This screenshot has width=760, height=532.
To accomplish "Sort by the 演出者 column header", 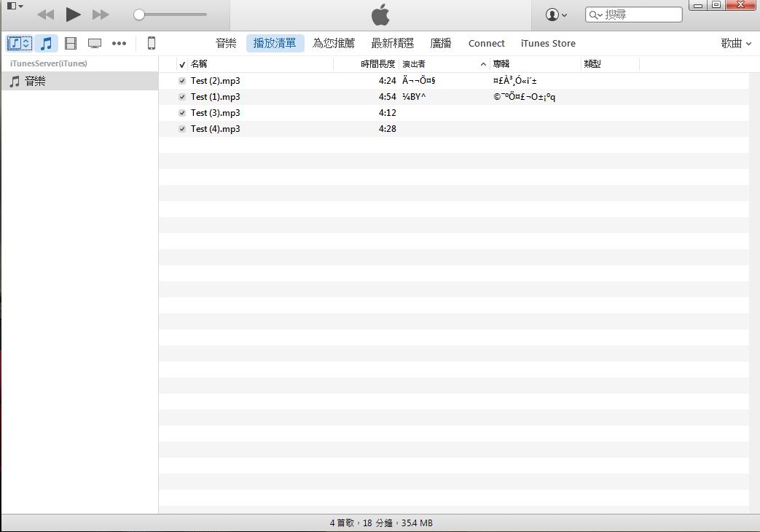I will 444,64.
